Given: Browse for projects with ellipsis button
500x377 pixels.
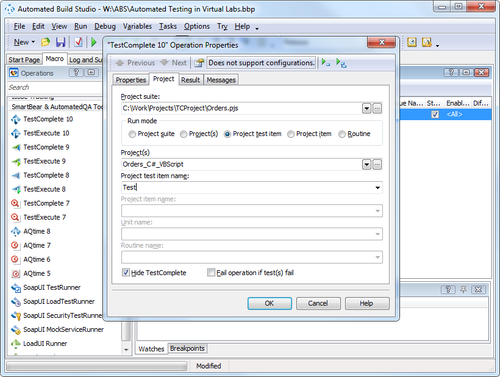Looking at the screenshot, I should [x=377, y=165].
